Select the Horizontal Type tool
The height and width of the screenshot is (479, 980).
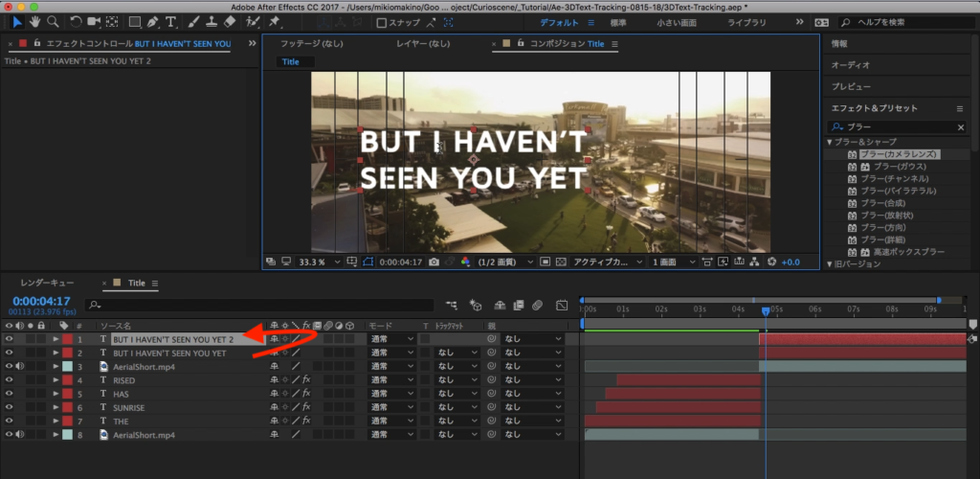point(169,21)
